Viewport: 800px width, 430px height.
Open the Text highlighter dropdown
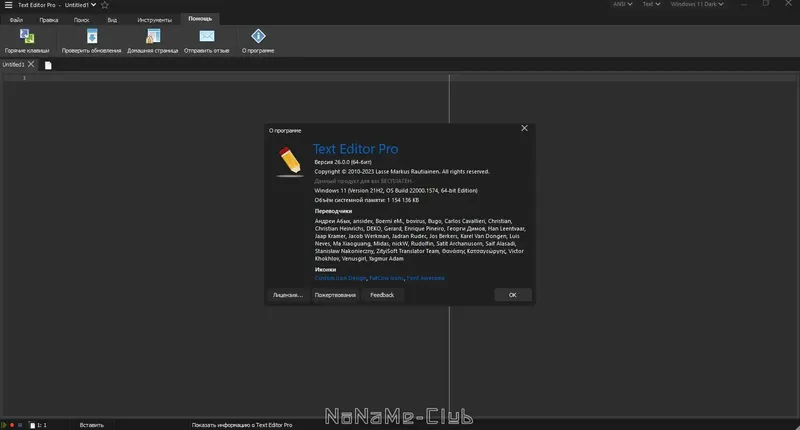(x=651, y=4)
